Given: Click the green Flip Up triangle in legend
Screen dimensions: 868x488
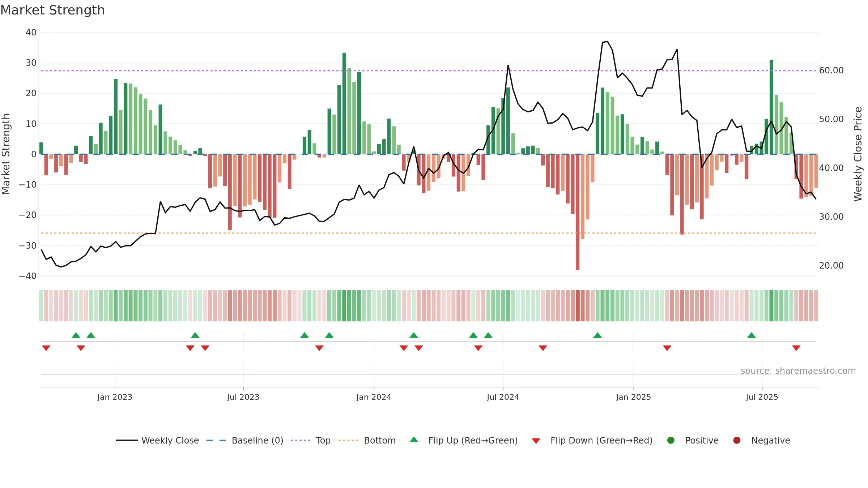Looking at the screenshot, I should click(x=414, y=440).
